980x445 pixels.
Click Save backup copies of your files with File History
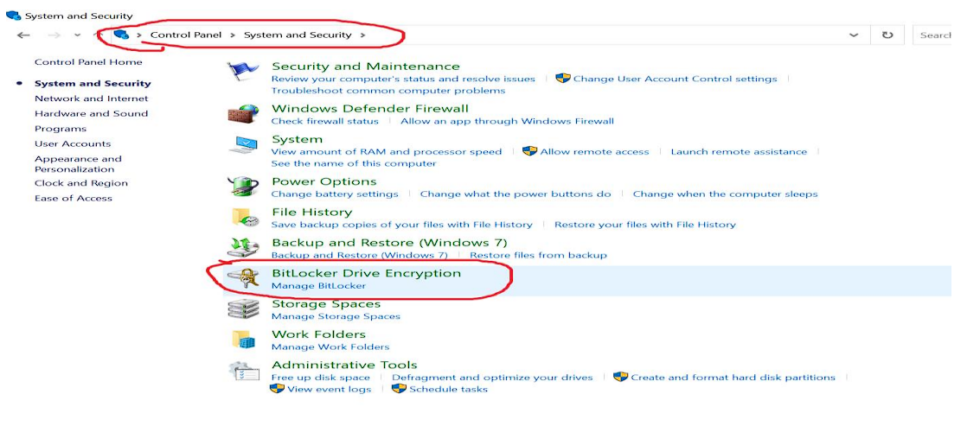pos(402,225)
